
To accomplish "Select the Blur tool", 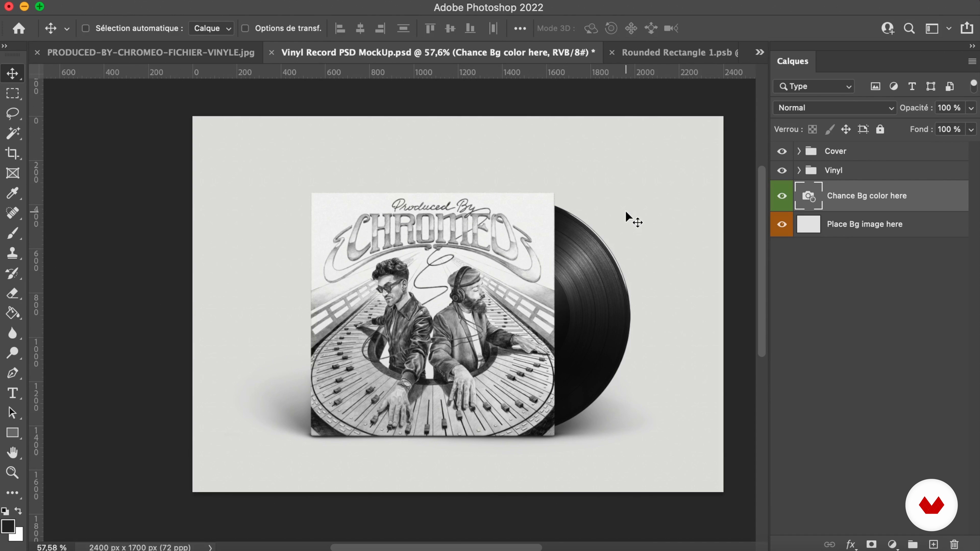I will pyautogui.click(x=12, y=333).
